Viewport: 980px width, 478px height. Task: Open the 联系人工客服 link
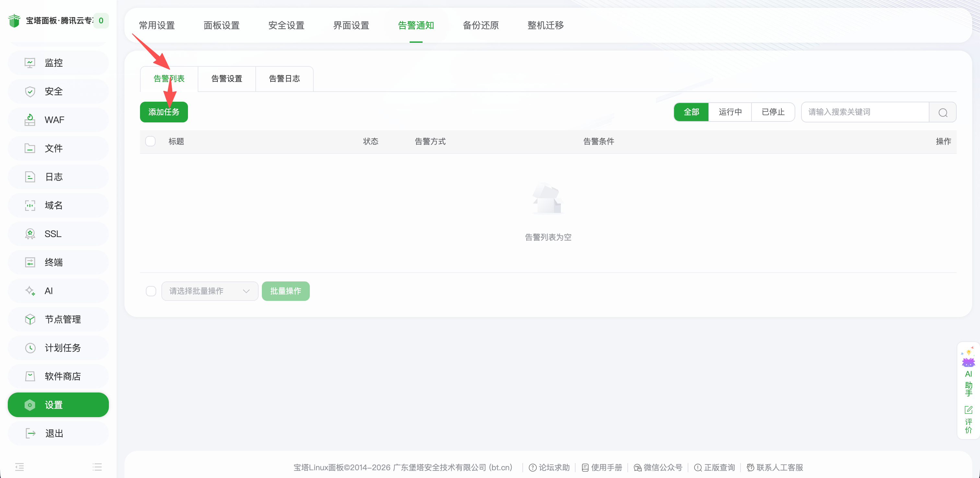(775, 467)
